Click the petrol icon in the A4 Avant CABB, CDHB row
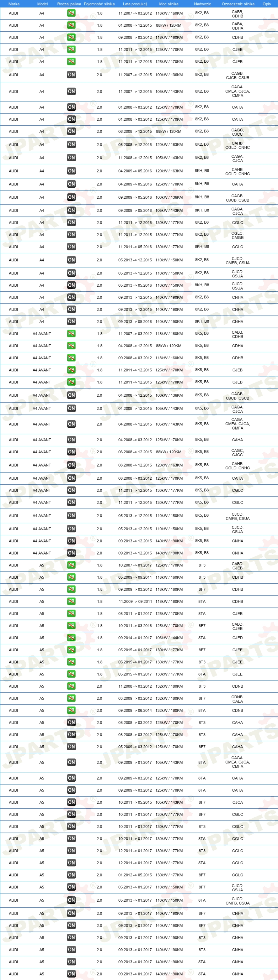Screen dimensions: 278x980 tap(71, 334)
